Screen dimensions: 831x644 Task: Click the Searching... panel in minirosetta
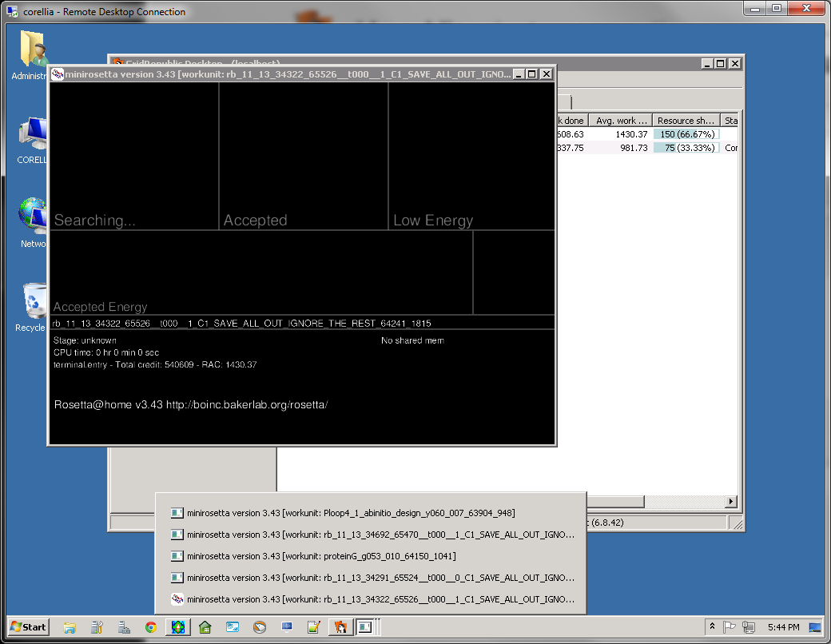coord(134,157)
